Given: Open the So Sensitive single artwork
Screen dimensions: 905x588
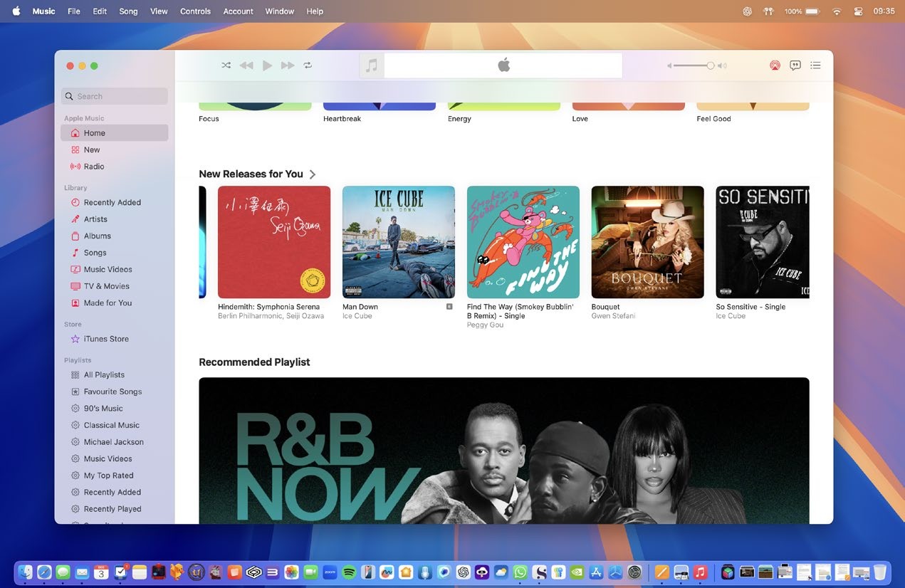Looking at the screenshot, I should [x=763, y=242].
